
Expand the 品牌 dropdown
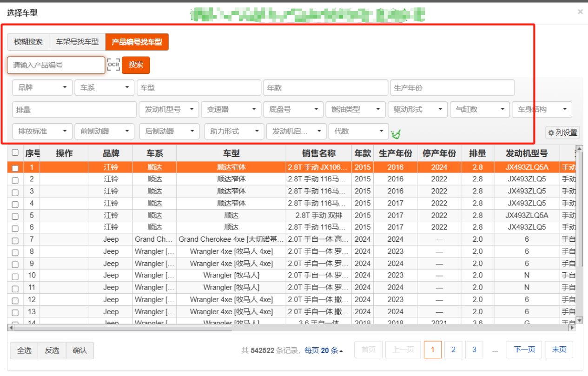coord(42,87)
